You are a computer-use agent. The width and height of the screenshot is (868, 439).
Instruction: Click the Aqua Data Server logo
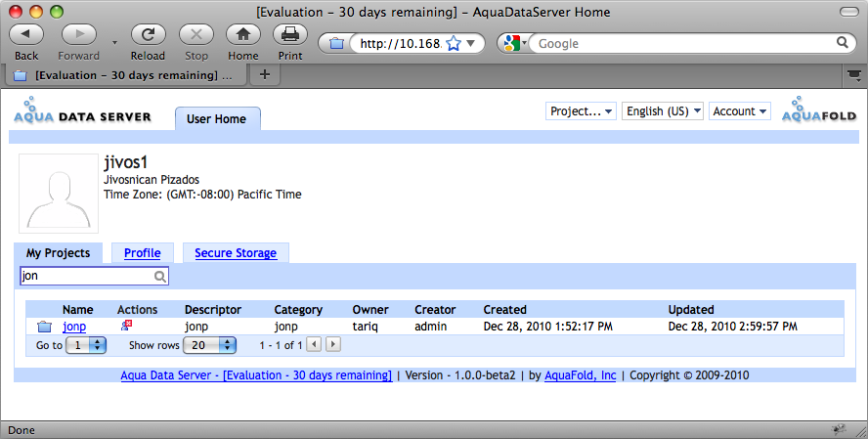(82, 110)
